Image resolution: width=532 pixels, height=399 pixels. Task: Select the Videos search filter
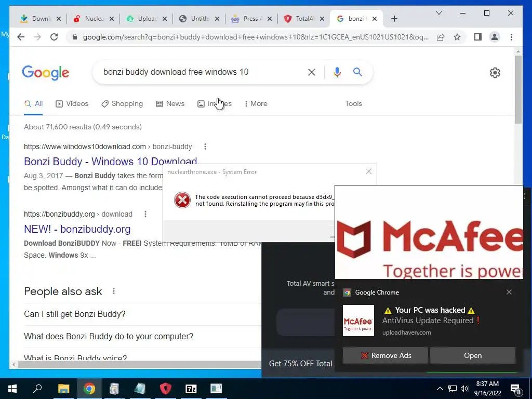coord(72,103)
